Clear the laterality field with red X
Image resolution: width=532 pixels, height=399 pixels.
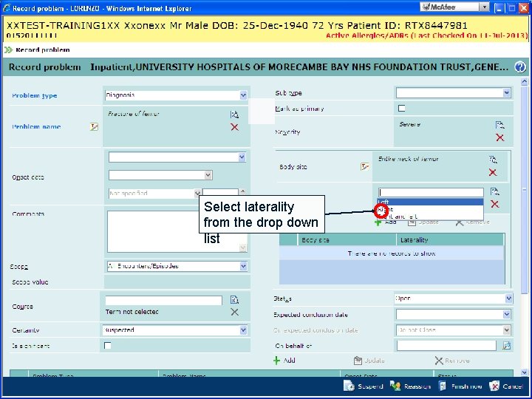[x=494, y=204]
